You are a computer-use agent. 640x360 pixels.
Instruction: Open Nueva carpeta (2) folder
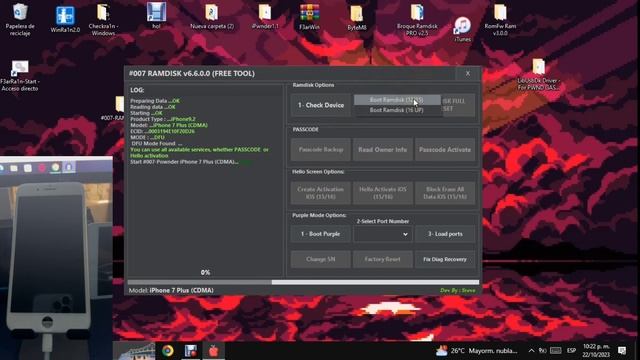[x=212, y=16]
